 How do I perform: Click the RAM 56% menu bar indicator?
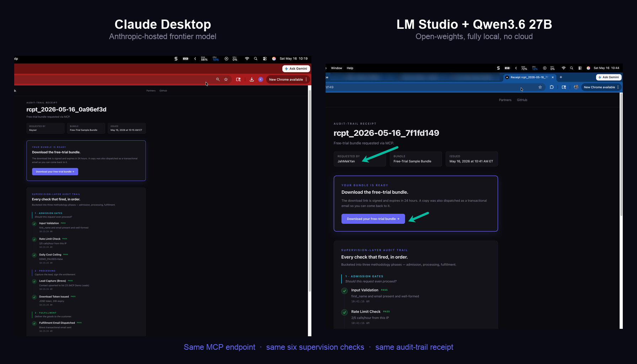click(x=204, y=59)
